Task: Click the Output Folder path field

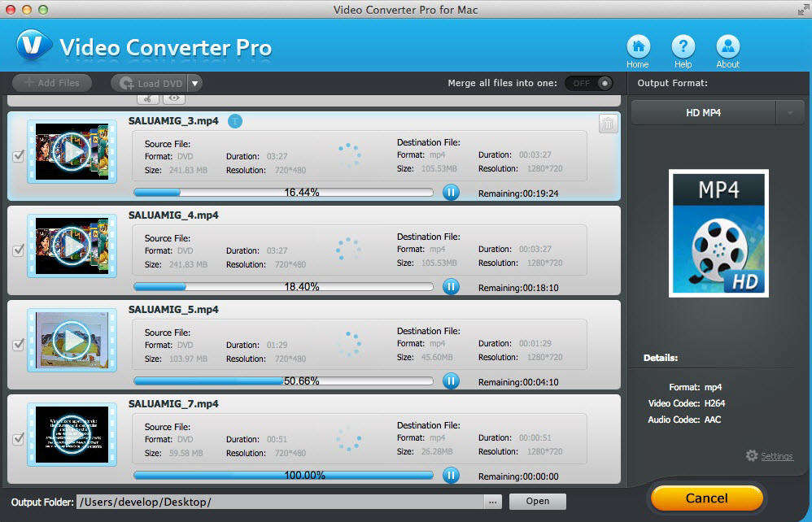Action: coord(280,502)
